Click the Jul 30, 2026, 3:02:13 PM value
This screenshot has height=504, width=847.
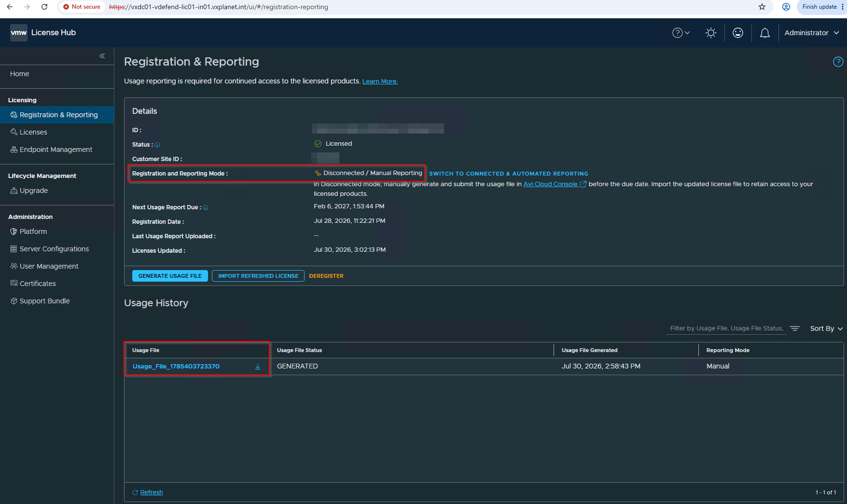[350, 250]
